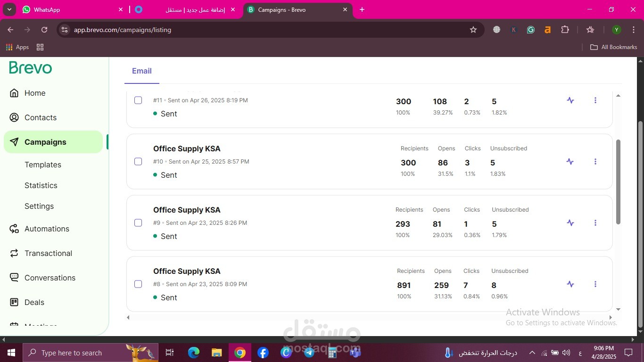Open the Chrome three-dot menu
The image size is (644, 362).
tap(633, 30)
